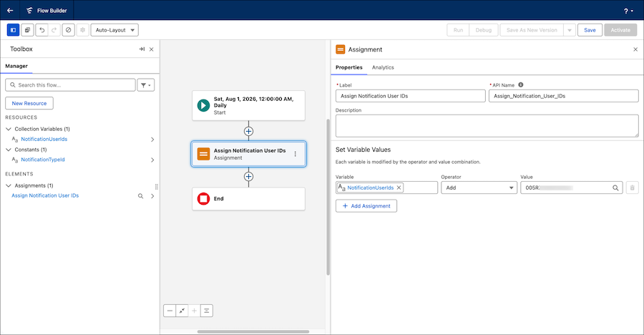Image resolution: width=644 pixels, height=335 pixels.
Task: Click the Save button
Action: coord(590,30)
